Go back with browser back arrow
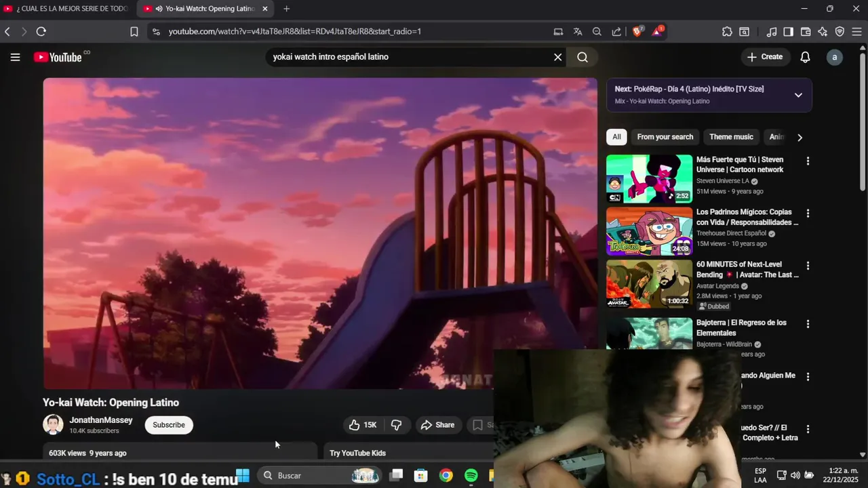 point(7,31)
